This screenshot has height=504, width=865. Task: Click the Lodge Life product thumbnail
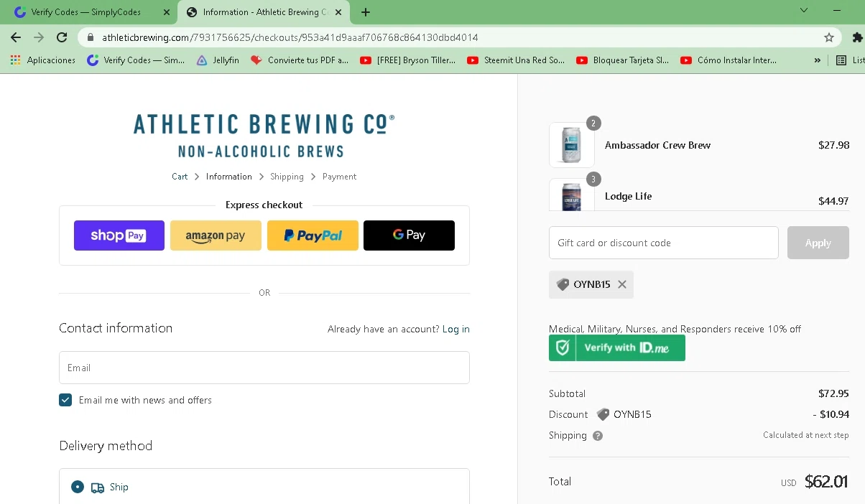click(572, 195)
